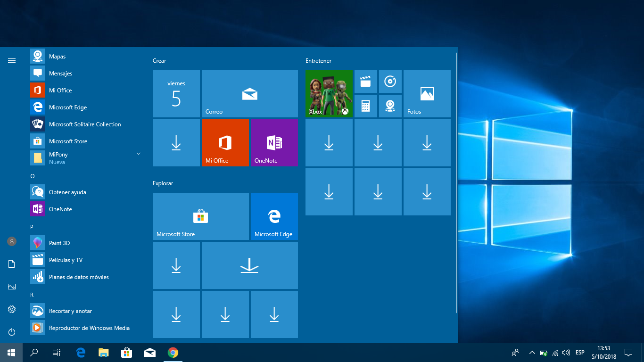Open the Microsoft Edge tile
Image resolution: width=644 pixels, height=362 pixels.
274,216
